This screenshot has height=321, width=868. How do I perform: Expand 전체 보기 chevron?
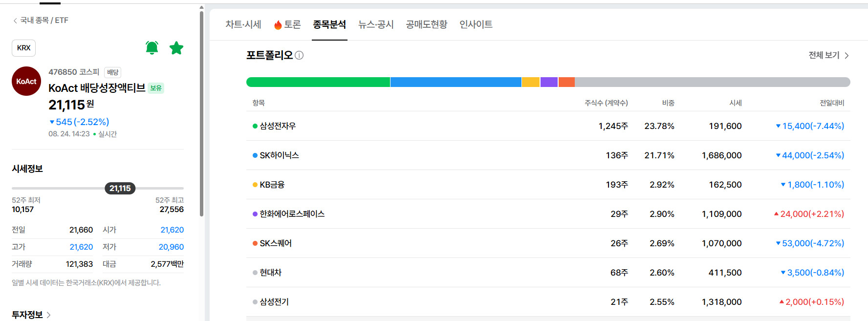coord(846,56)
